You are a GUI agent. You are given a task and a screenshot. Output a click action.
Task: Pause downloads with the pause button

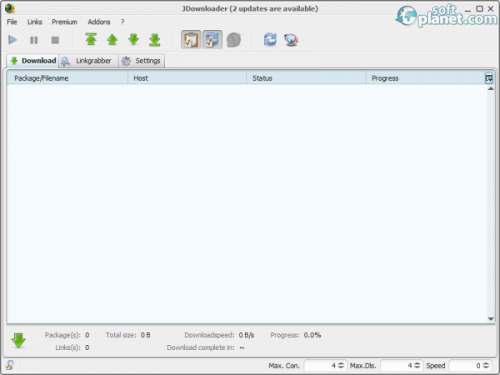[x=34, y=40]
